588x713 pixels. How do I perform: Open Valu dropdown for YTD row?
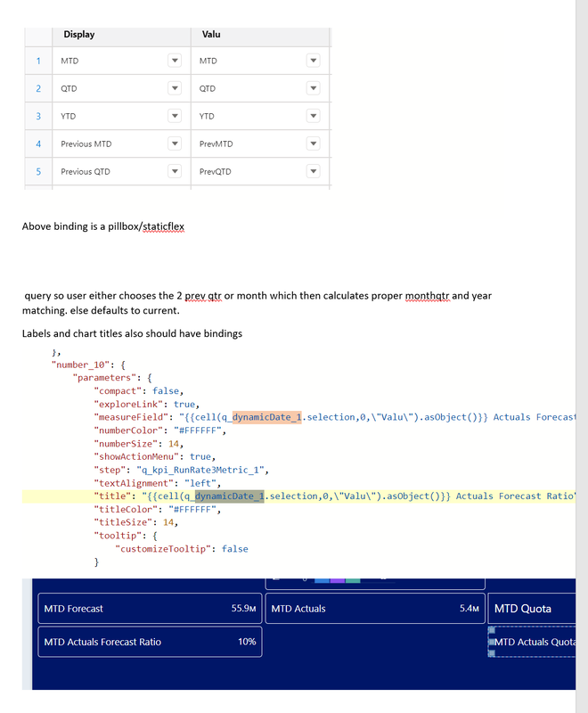tap(313, 116)
